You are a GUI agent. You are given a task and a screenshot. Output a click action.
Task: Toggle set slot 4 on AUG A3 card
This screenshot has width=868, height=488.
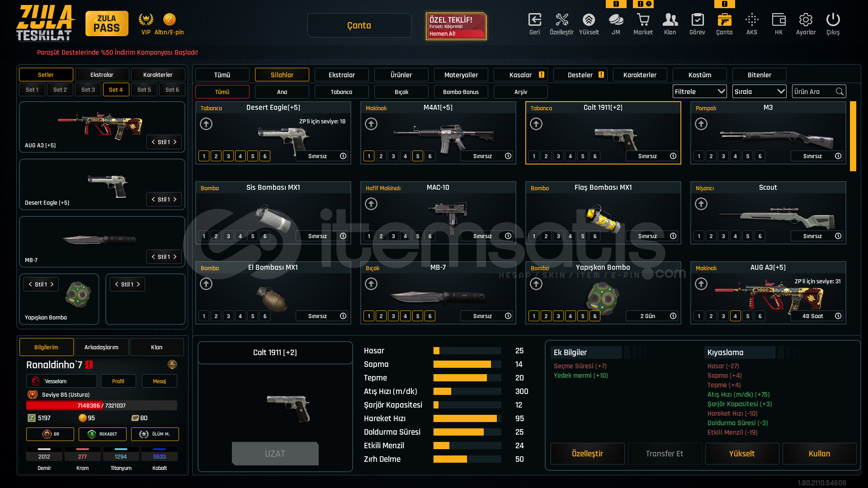pos(736,316)
